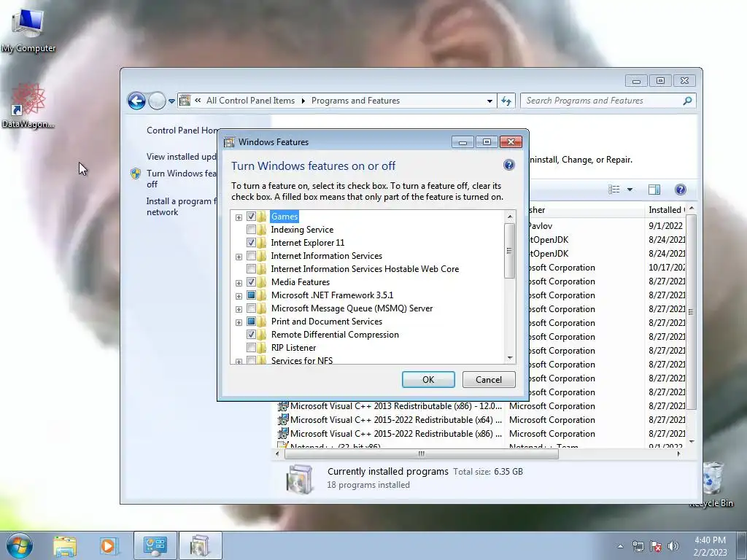Check IIS Hostable Web Core checkbox
Screen dimensions: 747x560
251,268
